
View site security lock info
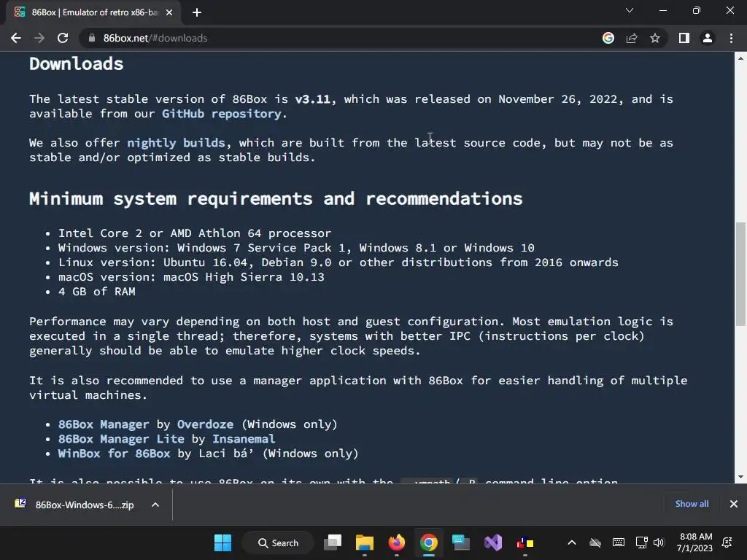click(x=92, y=38)
